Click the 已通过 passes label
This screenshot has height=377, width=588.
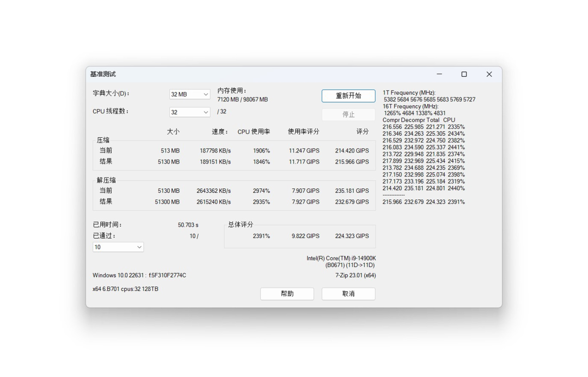(x=104, y=236)
